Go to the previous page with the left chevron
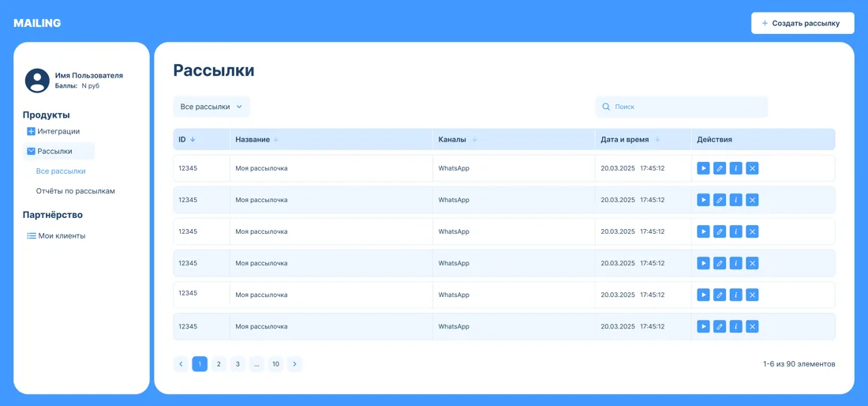This screenshot has height=406, width=868. [x=181, y=364]
